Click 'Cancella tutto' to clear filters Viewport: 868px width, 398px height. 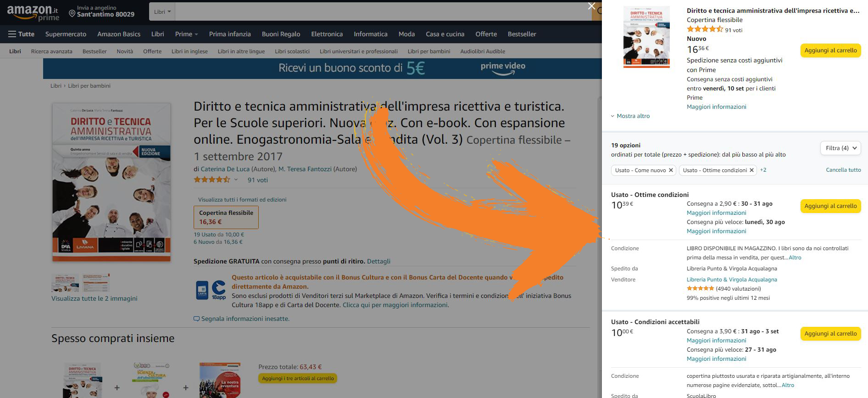click(843, 170)
